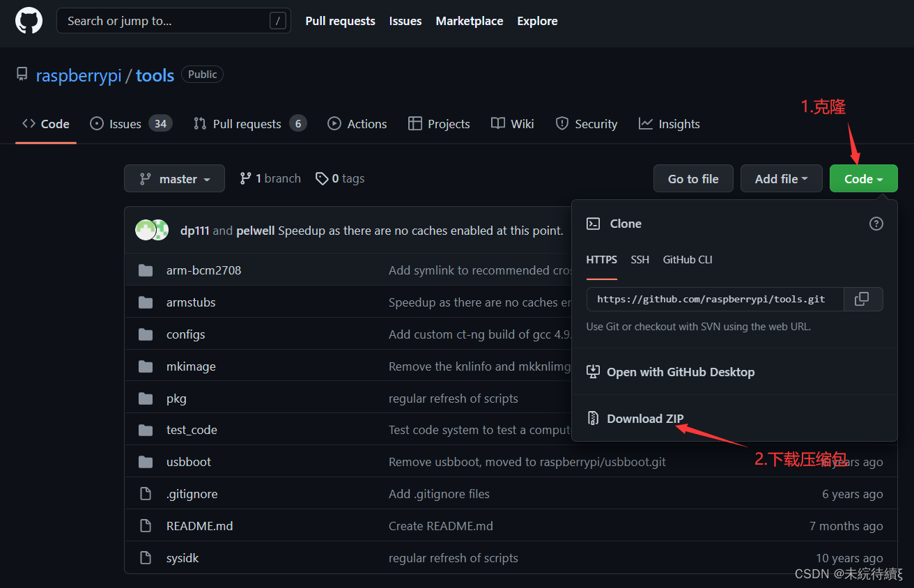
Task: Click the Go to file button
Action: tap(693, 179)
